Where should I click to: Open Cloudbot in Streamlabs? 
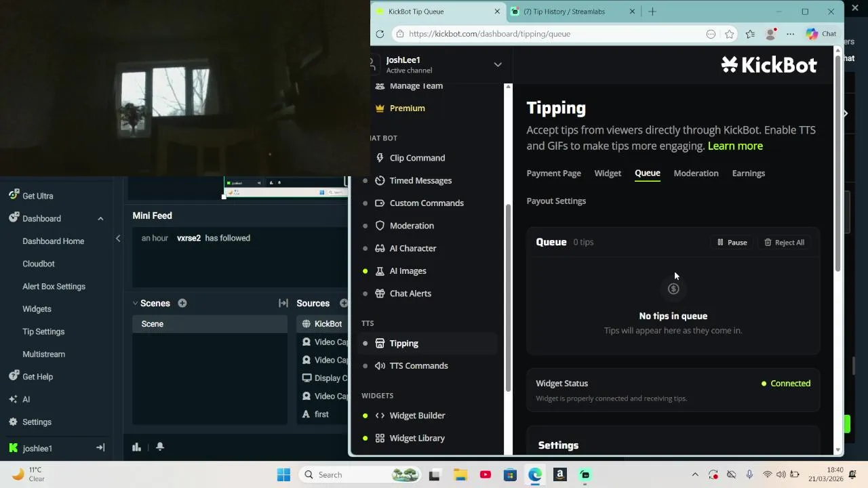tap(39, 264)
